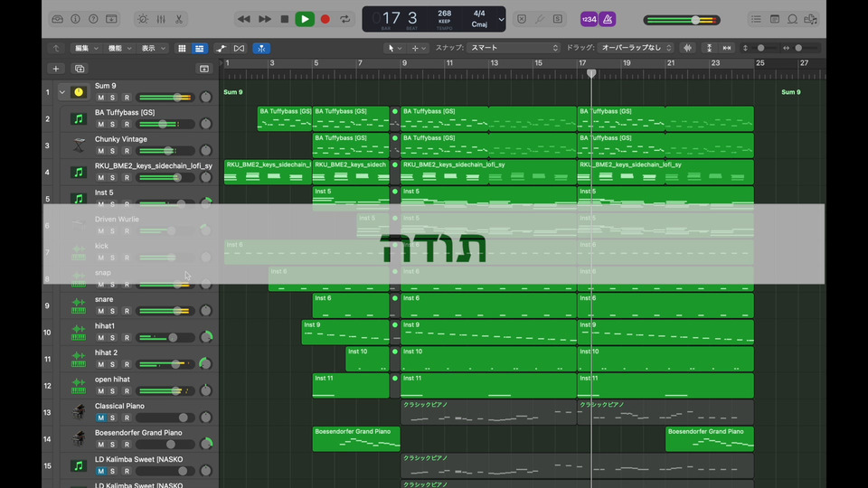Toggle the Flex bowtie icon
868x488 pixels.
(x=239, y=48)
